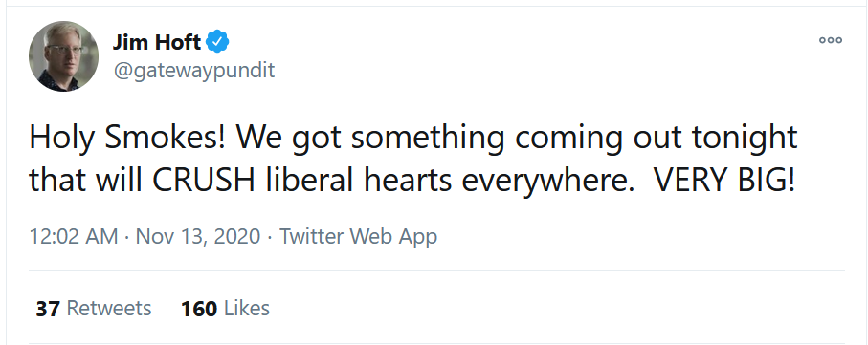Open Jim Hoft's profile picture
This screenshot has width=868, height=345.
64,55
